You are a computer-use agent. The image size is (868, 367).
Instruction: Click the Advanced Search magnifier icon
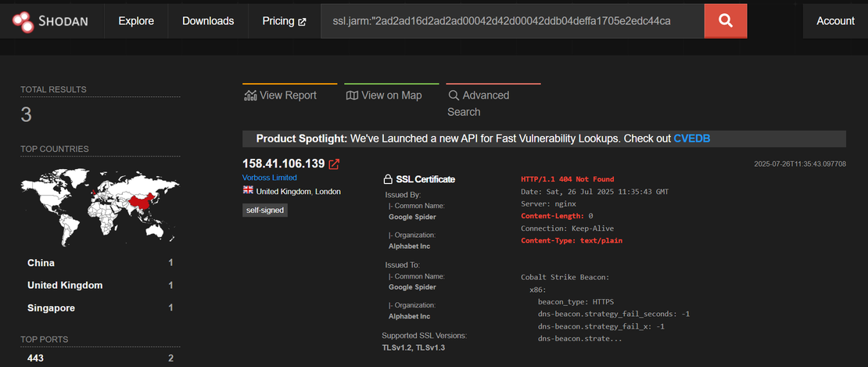(x=454, y=95)
